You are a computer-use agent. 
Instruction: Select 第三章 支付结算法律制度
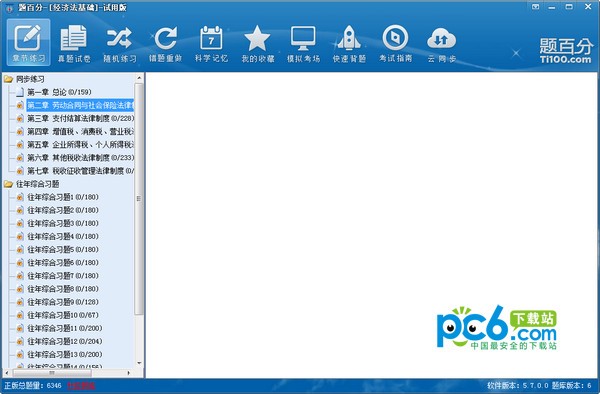click(80, 118)
